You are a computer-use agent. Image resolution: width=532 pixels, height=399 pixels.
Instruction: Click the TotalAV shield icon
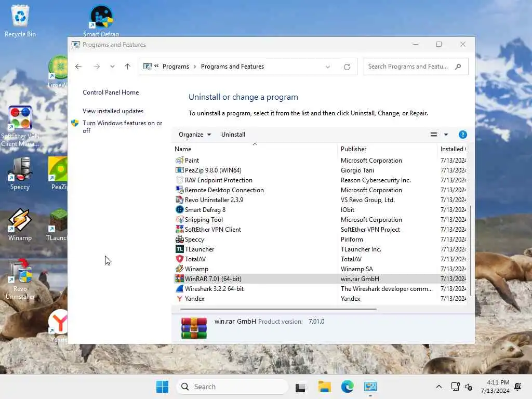click(x=179, y=259)
